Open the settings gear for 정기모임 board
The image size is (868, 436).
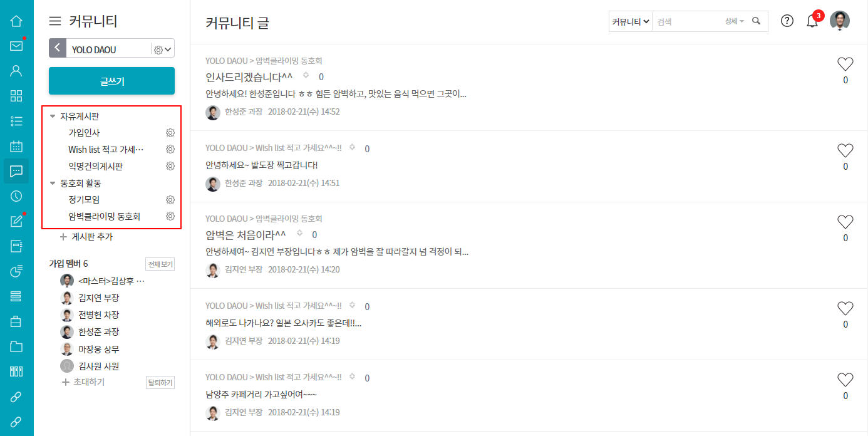[x=170, y=200]
